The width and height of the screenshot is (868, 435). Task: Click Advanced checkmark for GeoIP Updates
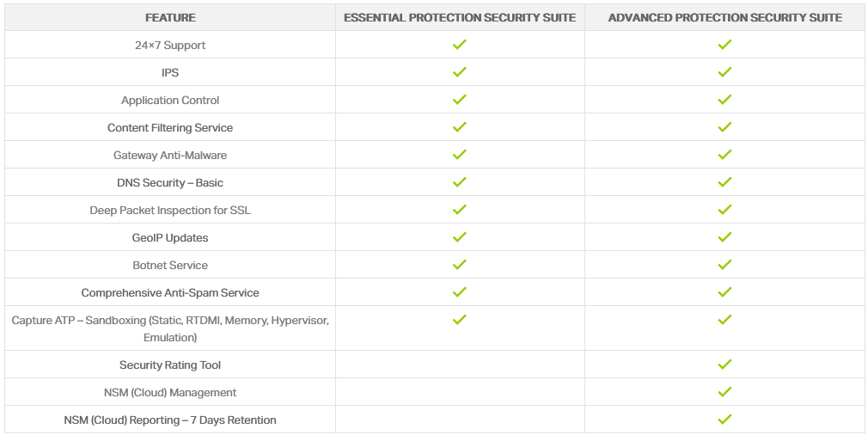[724, 237]
